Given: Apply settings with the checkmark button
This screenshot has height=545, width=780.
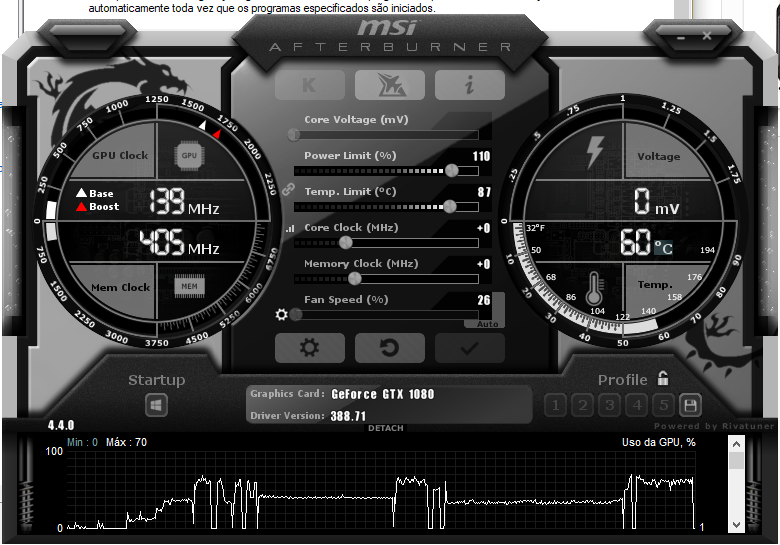Looking at the screenshot, I should click(470, 348).
